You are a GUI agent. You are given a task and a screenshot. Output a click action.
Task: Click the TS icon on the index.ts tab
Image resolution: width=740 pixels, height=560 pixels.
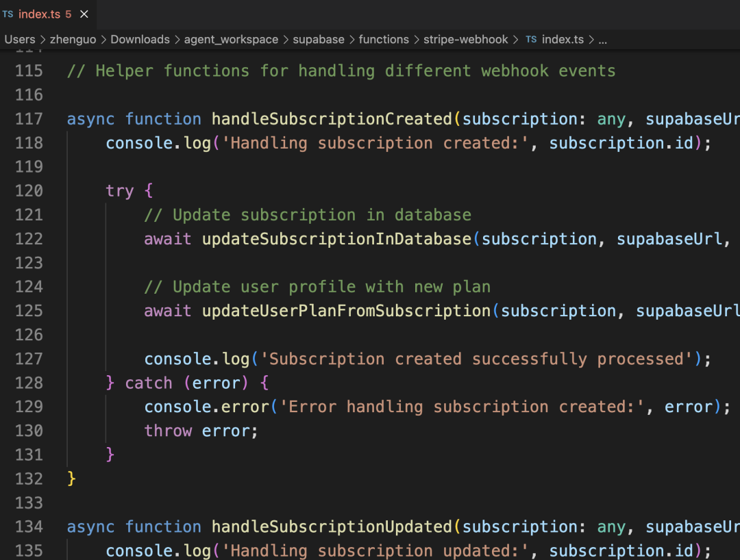point(8,14)
